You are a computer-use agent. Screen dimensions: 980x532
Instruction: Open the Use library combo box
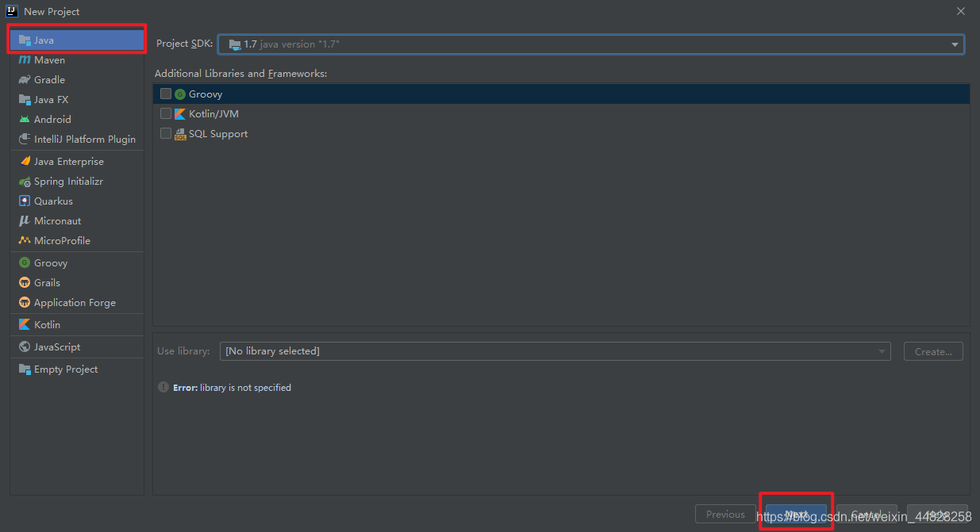coord(555,351)
